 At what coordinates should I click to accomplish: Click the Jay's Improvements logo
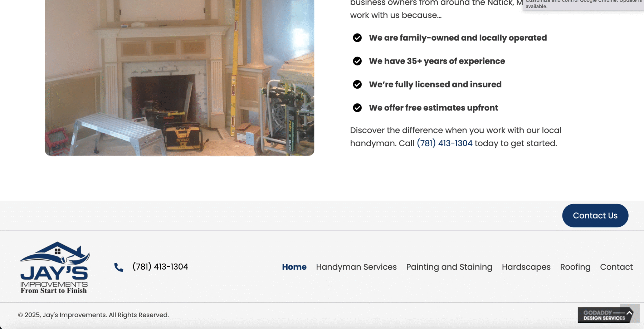click(54, 267)
